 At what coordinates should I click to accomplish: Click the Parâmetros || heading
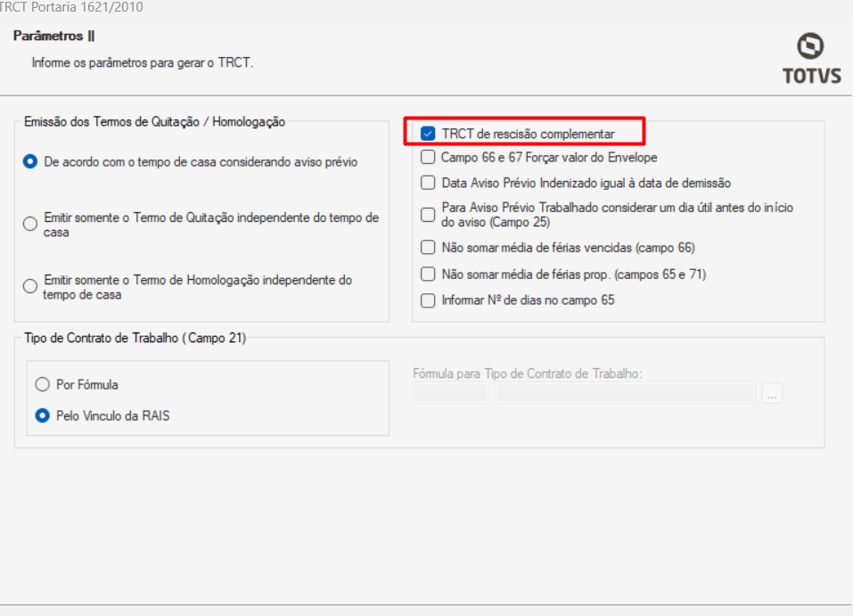click(54, 36)
